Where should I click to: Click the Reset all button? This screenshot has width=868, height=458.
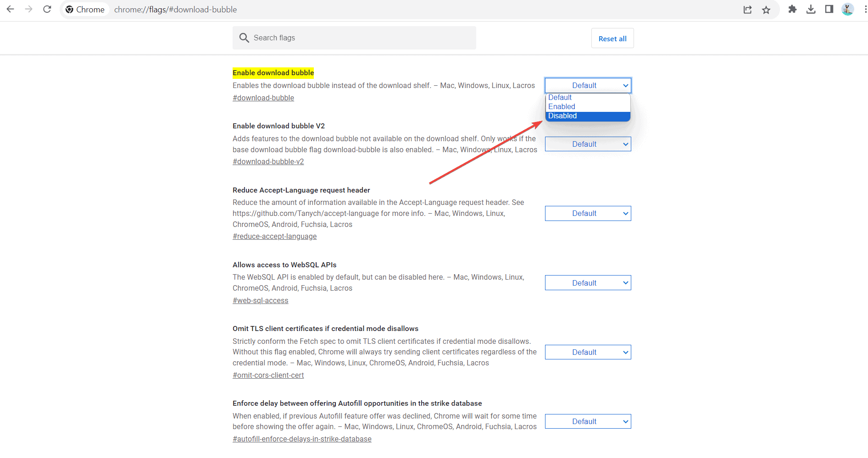coord(612,39)
